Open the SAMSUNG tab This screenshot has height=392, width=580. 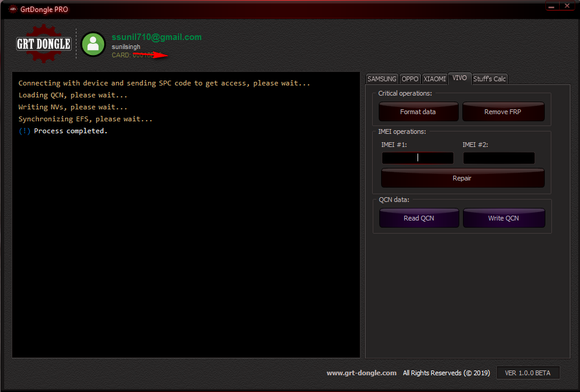coord(382,79)
